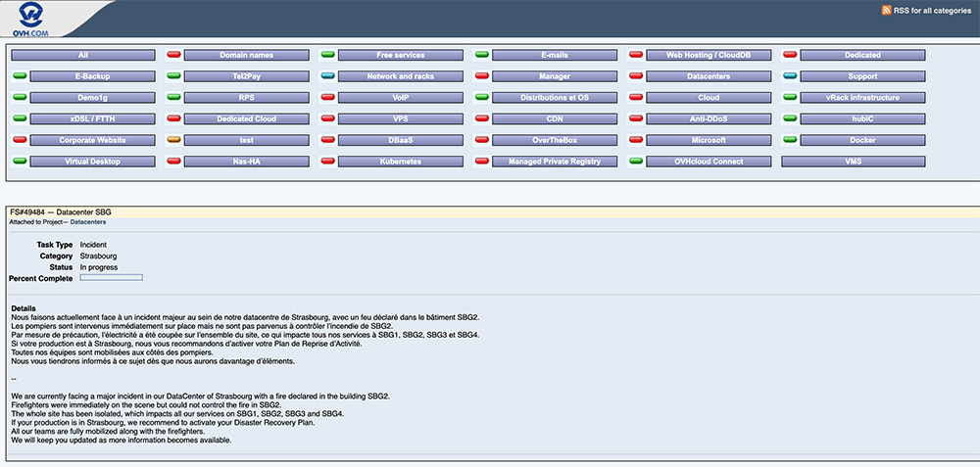Click the OVH.com logo
Screen dimensions: 980x467
(x=30, y=19)
